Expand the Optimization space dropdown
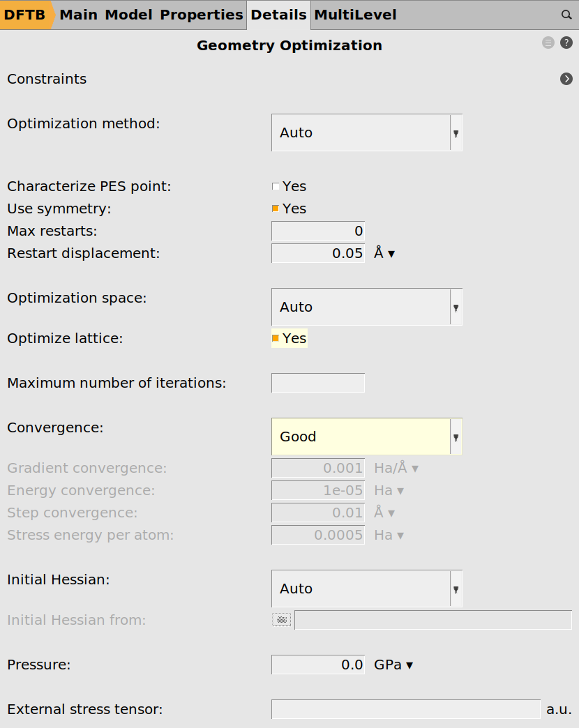Screen dimensions: 579x728 pos(366,307)
